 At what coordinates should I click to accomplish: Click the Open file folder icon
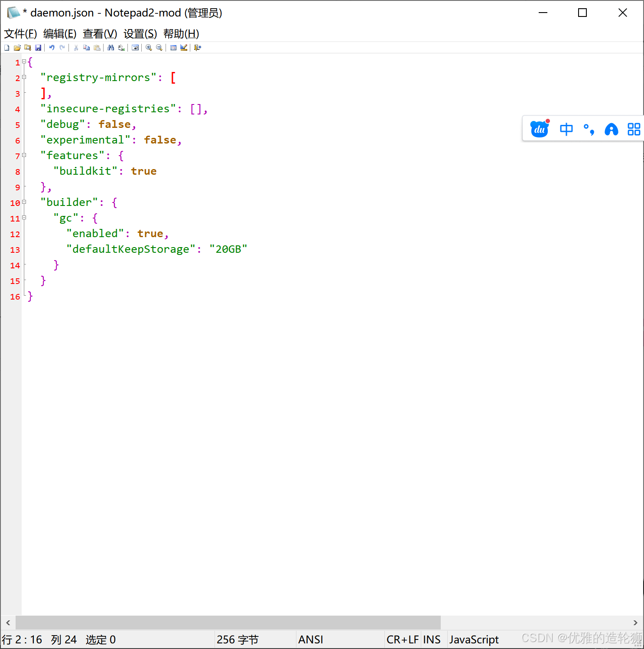[x=17, y=48]
